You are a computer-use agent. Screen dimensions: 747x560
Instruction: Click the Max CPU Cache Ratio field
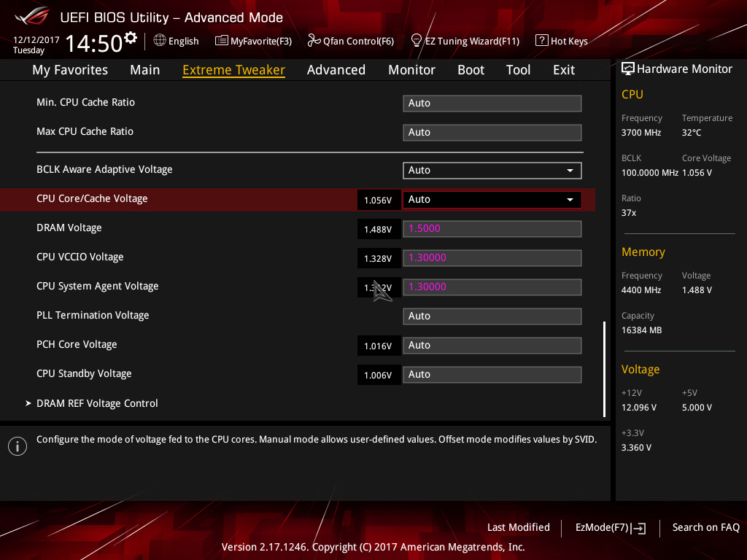pyautogui.click(x=492, y=133)
